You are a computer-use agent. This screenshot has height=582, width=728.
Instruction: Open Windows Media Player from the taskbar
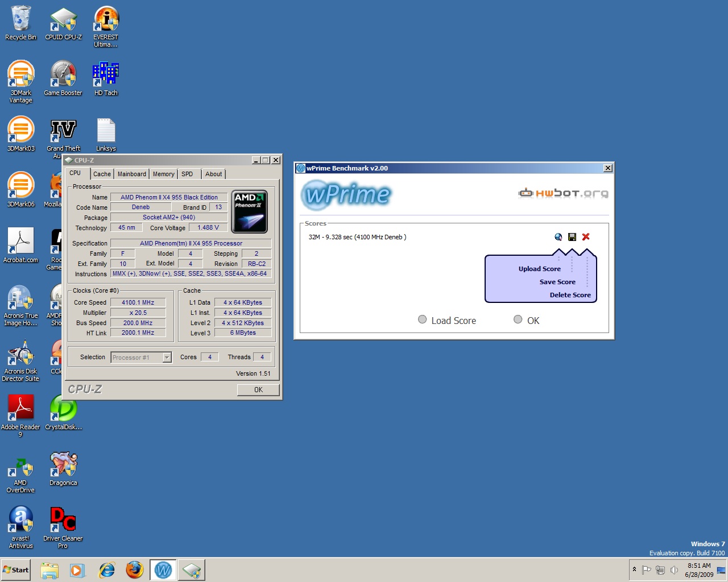coord(77,570)
